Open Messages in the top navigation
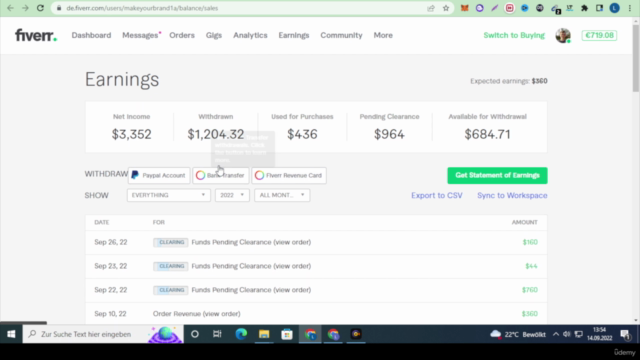Screen dimensions: 640x360 (140, 35)
